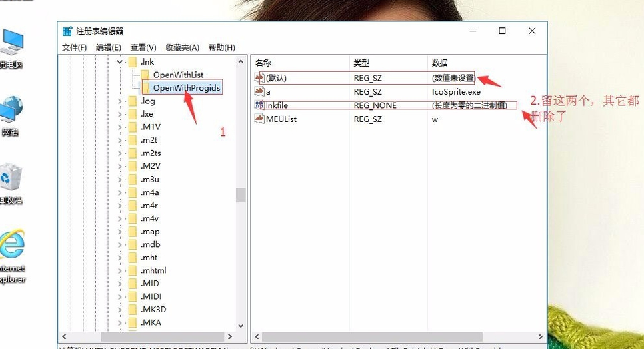Click the MEUList value name
Screen dimensions: 644x349
click(281, 119)
